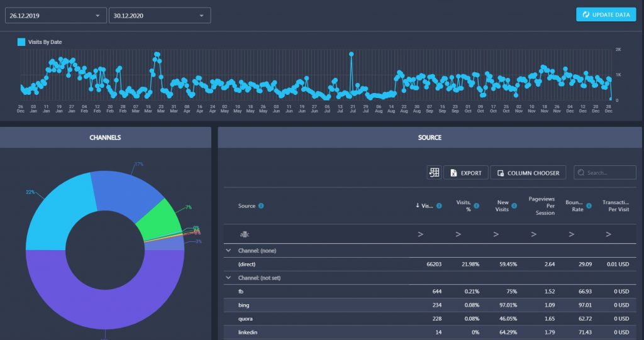Viewport: 644px width, 340px height.
Task: Select the (direct) source row
Action: [430, 265]
